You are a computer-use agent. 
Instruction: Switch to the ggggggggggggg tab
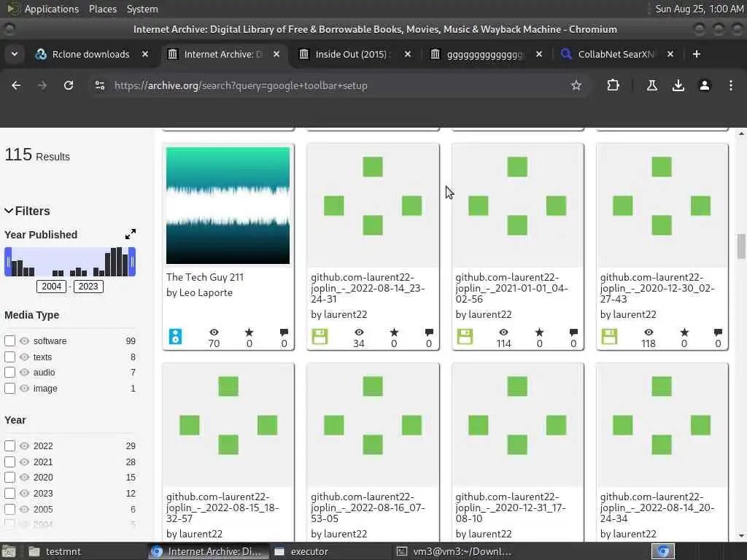pyautogui.click(x=484, y=54)
